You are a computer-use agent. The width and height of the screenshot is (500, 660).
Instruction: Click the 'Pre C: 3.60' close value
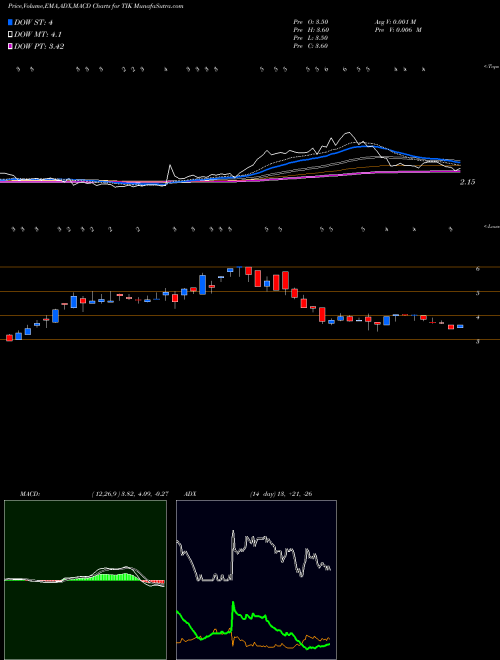[x=311, y=46]
